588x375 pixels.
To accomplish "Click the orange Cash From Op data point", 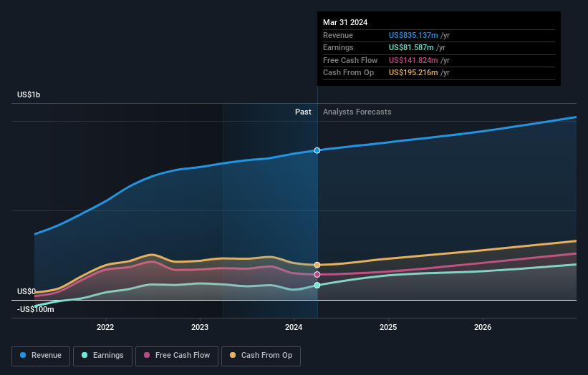I will (317, 265).
